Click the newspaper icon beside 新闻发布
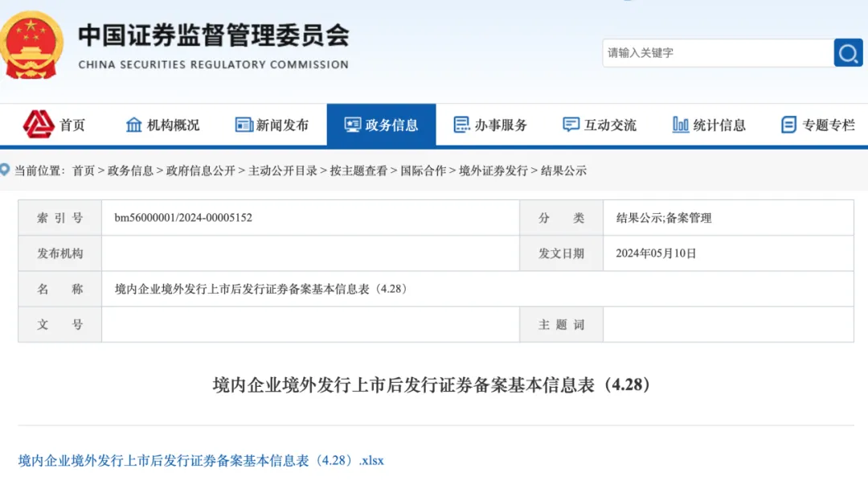The width and height of the screenshot is (868, 489). pyautogui.click(x=244, y=125)
